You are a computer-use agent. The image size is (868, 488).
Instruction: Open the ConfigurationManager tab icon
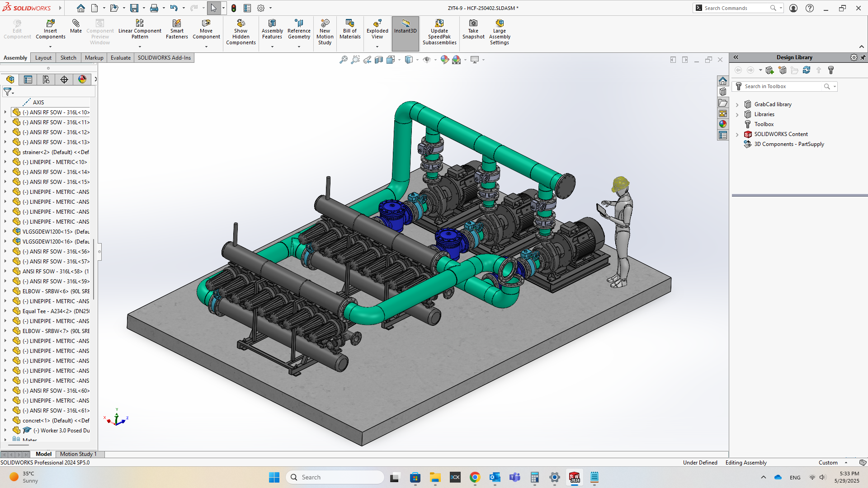click(x=46, y=80)
